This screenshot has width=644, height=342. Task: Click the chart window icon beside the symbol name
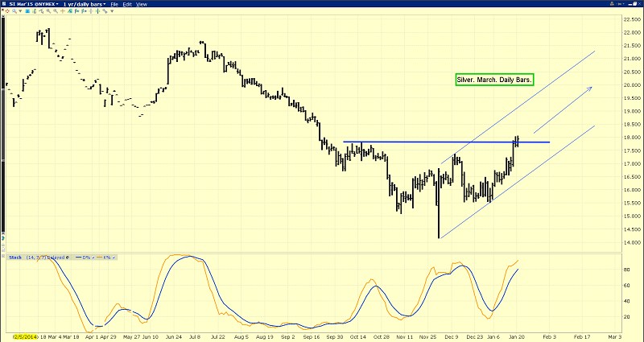click(4, 4)
